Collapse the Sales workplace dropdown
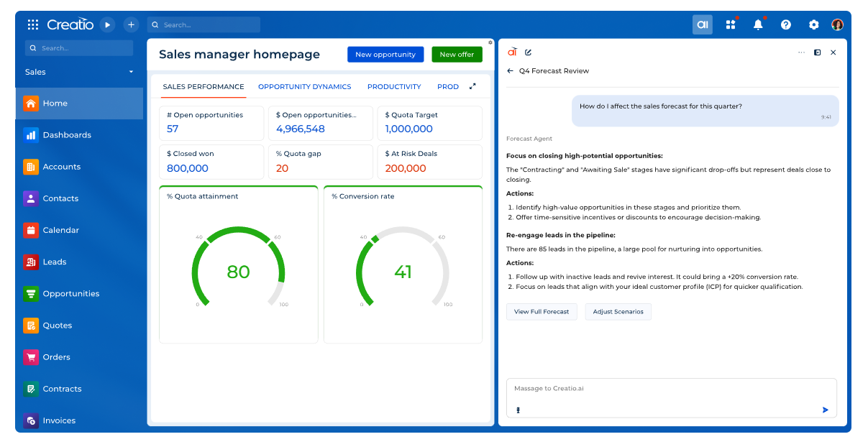This screenshot has height=447, width=868. point(131,72)
